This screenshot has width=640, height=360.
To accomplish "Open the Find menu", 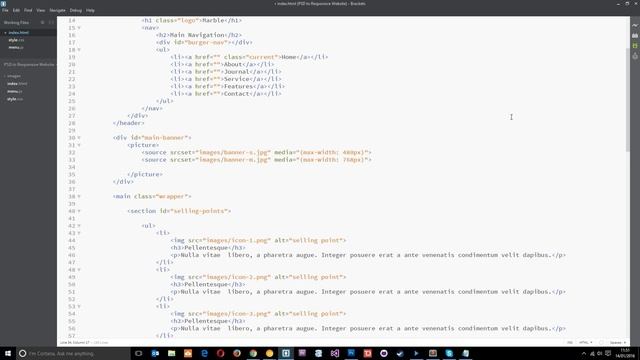I will [x=28, y=10].
